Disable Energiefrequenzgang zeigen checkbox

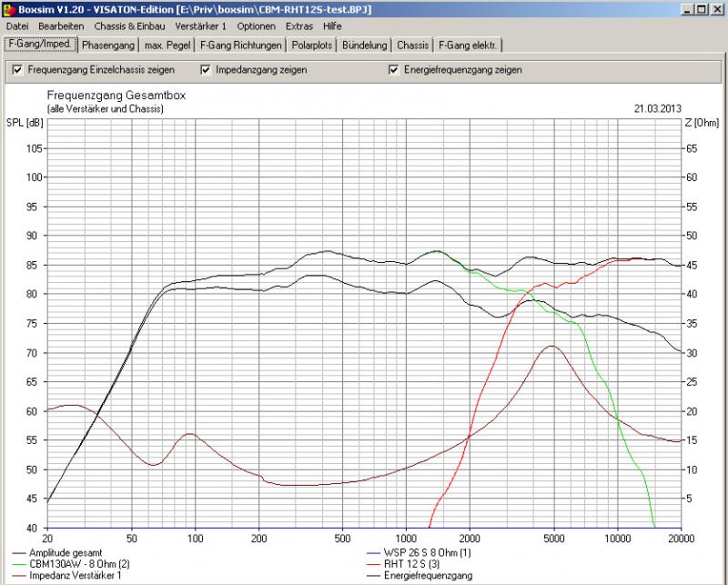393,70
